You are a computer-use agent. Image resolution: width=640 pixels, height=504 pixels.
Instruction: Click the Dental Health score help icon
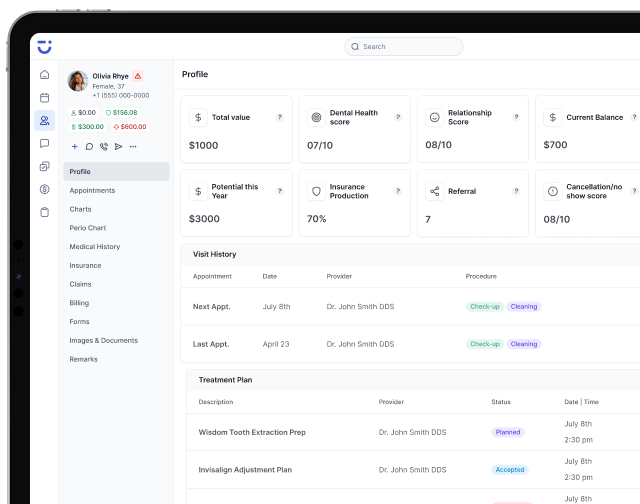coord(398,117)
